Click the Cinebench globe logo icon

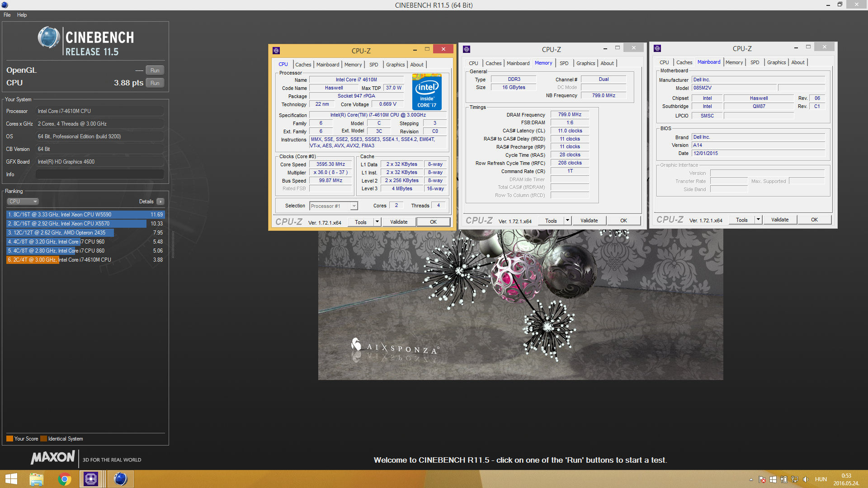pyautogui.click(x=49, y=38)
